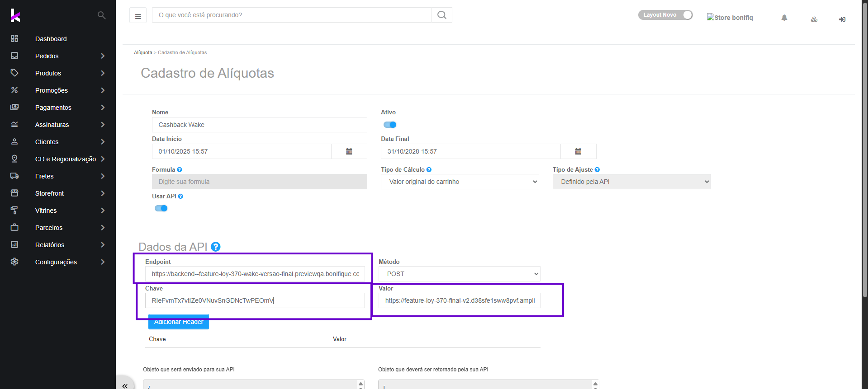868x389 pixels.
Task: Click the Fretes truck icon
Action: [x=14, y=176]
